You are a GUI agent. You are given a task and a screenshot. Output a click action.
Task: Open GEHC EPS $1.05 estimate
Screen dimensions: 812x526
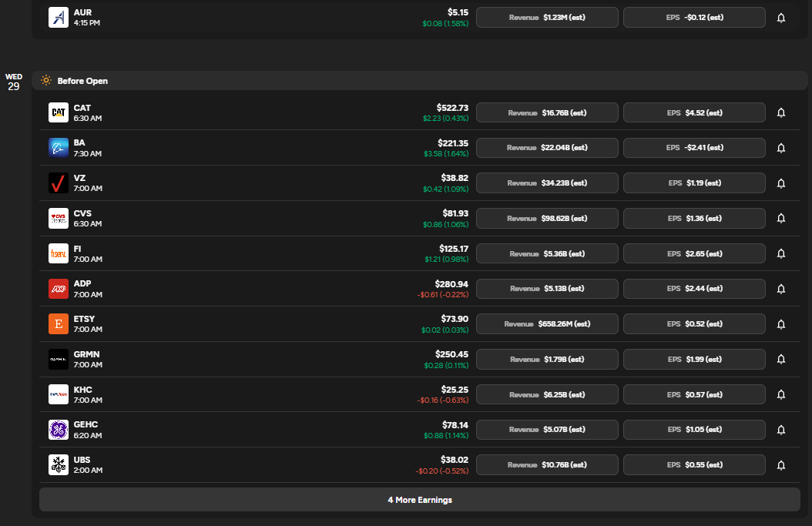coord(694,430)
